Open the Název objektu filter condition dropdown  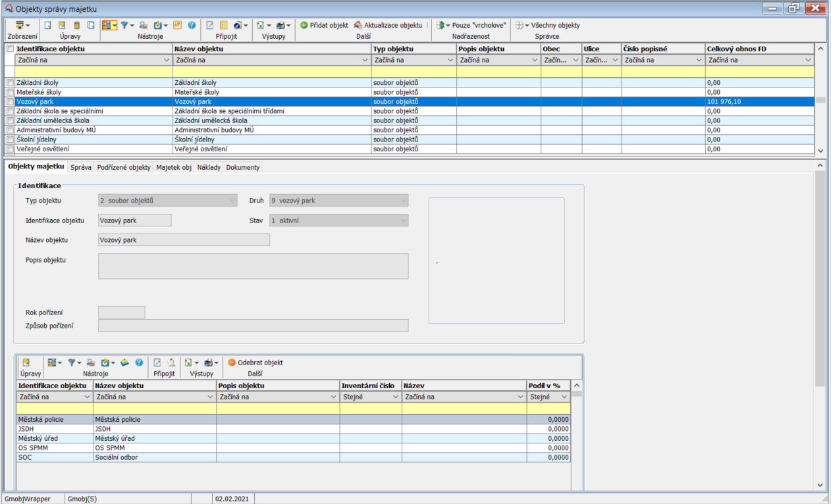365,60
